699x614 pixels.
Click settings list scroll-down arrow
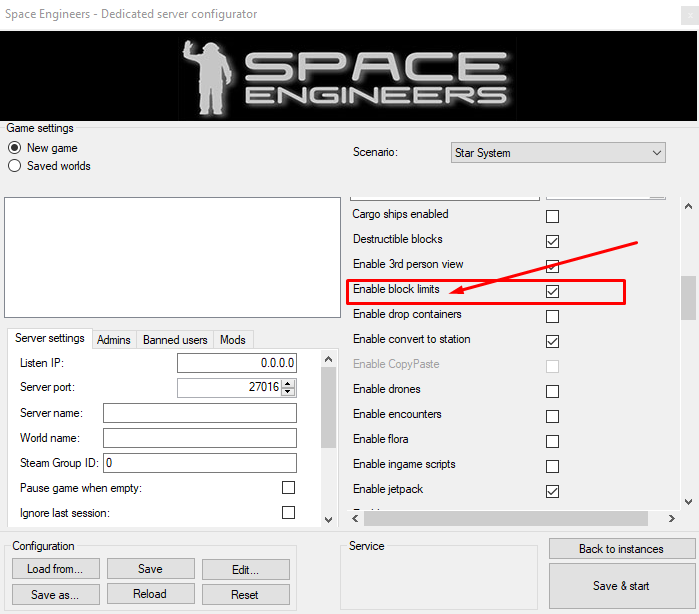[x=688, y=502]
